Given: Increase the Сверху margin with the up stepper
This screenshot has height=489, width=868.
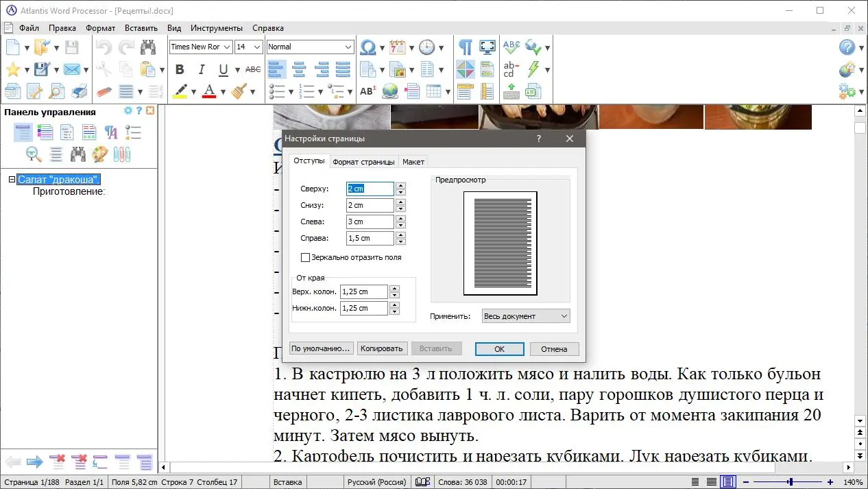Looking at the screenshot, I should pyautogui.click(x=400, y=184).
